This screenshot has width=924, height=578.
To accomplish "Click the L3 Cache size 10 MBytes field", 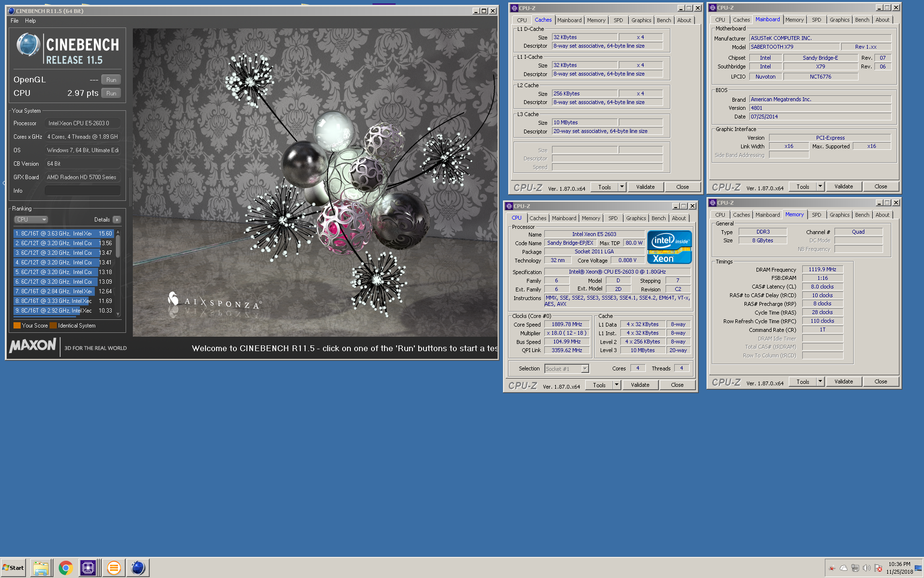I will 584,122.
